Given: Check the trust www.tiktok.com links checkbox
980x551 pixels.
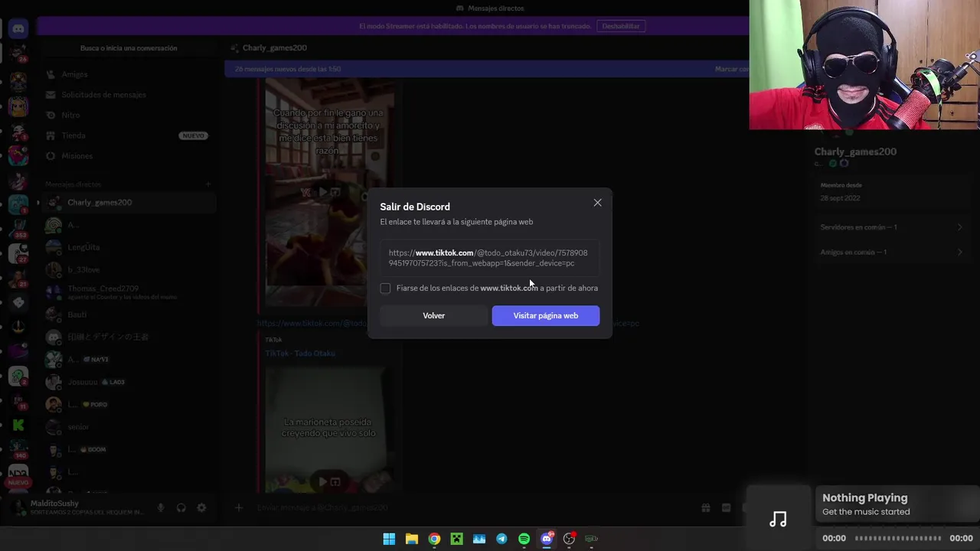Looking at the screenshot, I should coord(385,289).
